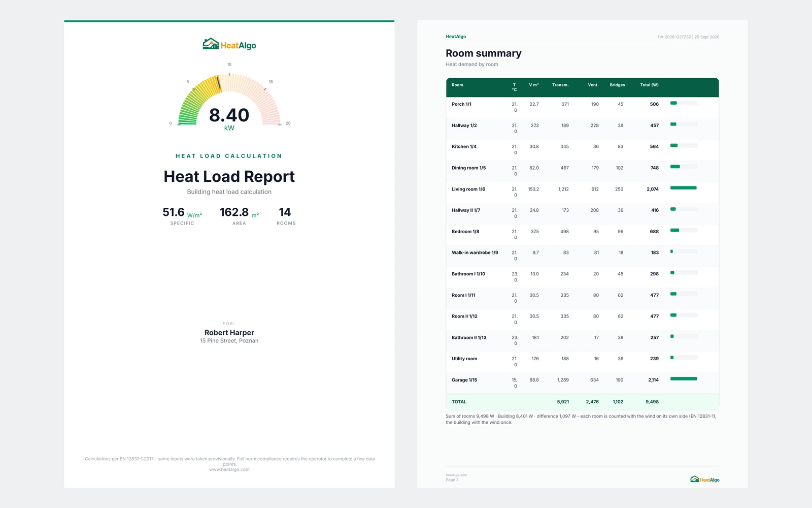Click the gauge needle marker near 8.4
This screenshot has height=508, width=812.
tap(219, 83)
